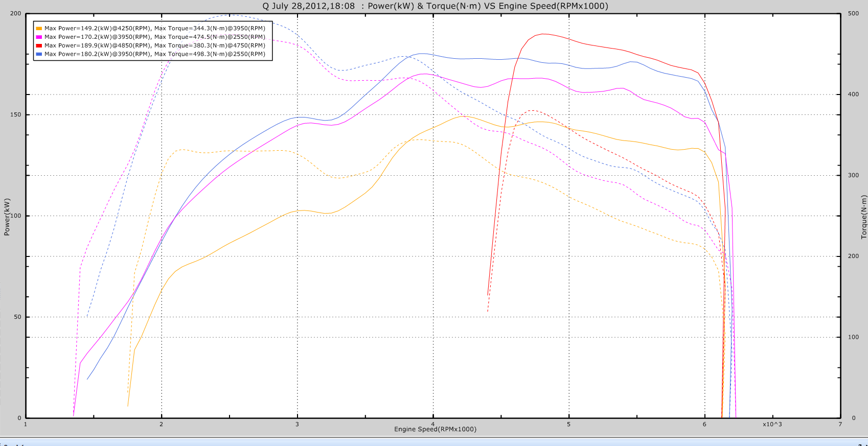Click the 500 tick on the torque axis
The image size is (868, 446).
[853, 14]
